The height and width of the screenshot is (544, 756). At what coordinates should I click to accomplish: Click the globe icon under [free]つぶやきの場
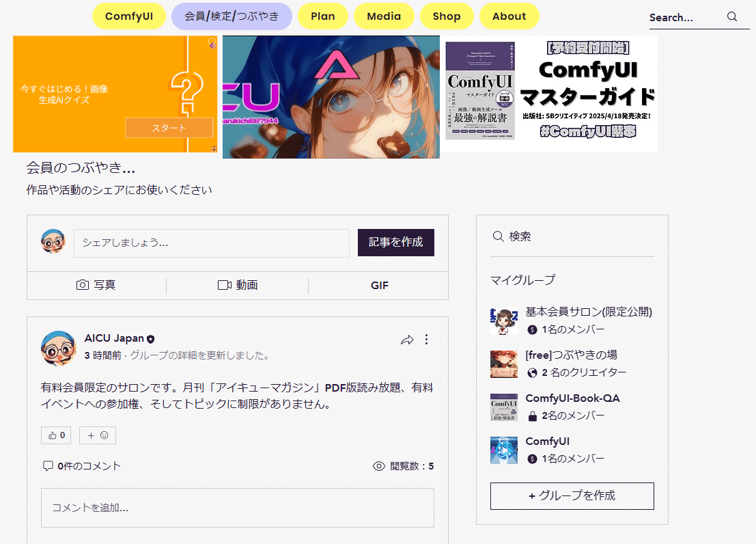click(x=532, y=372)
